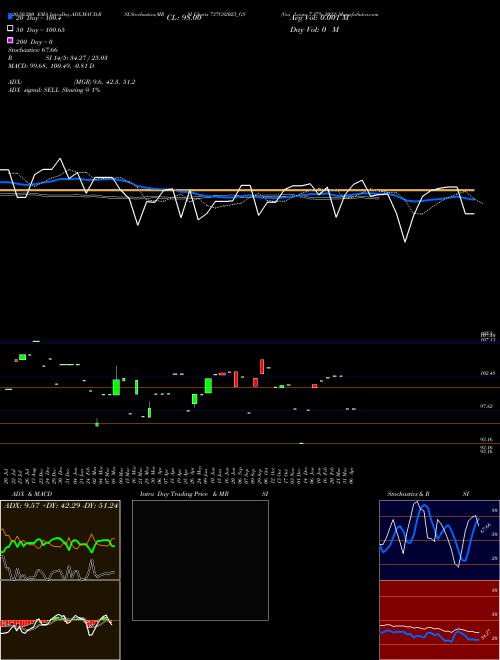Click the 102.48 price axis label
Viewport: 500px width, 660px height.
tap(487, 373)
